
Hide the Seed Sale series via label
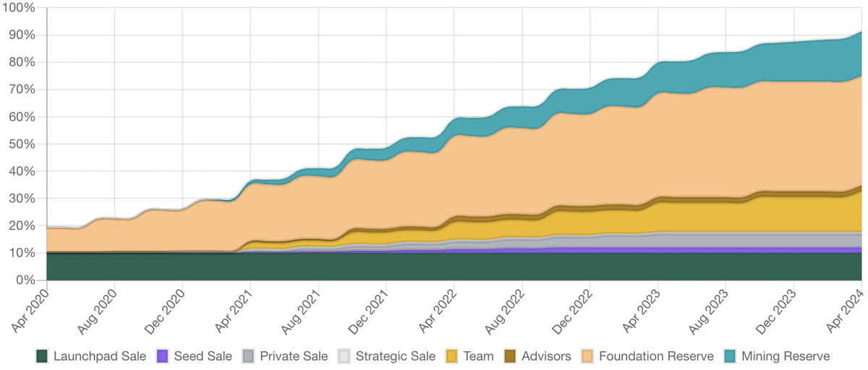click(203, 356)
